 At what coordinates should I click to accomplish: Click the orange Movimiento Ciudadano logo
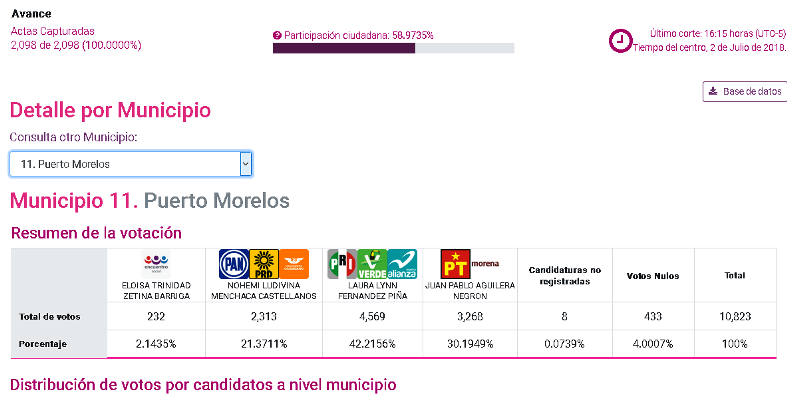click(x=294, y=264)
